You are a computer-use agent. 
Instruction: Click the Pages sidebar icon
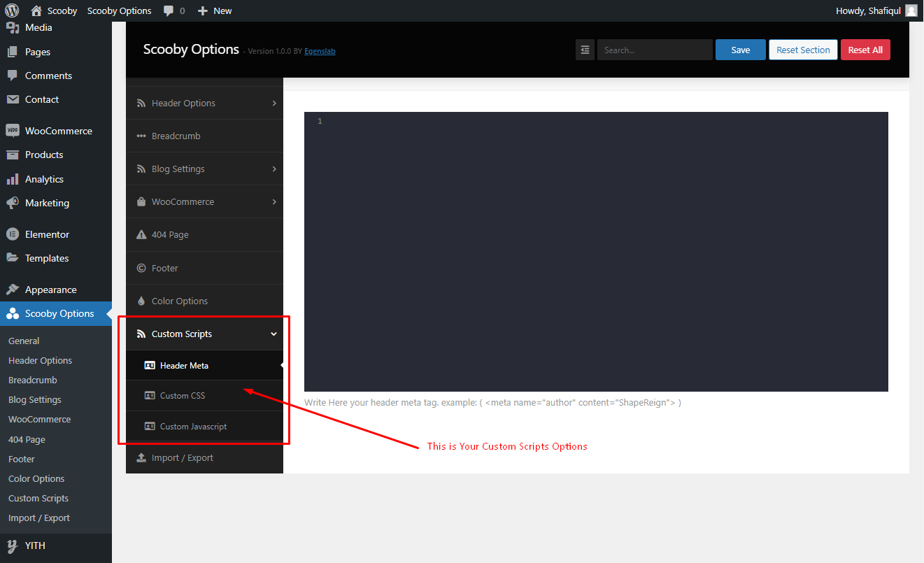click(x=13, y=52)
